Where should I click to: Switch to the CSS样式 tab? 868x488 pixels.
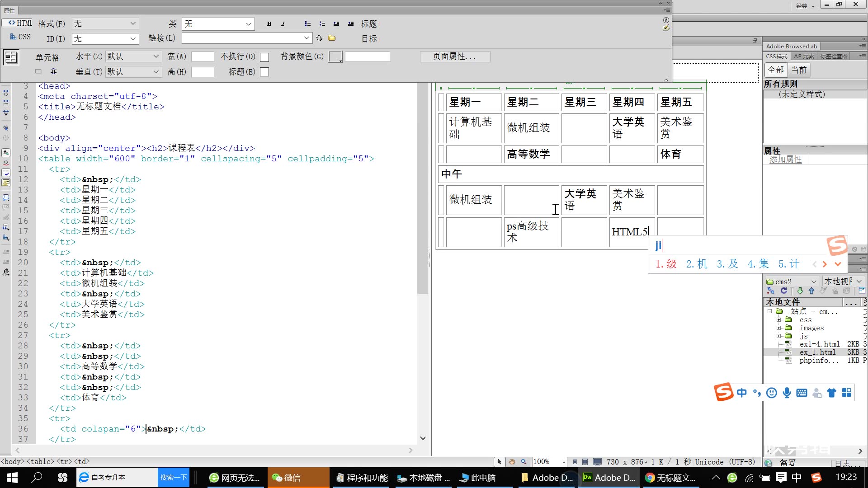point(777,56)
